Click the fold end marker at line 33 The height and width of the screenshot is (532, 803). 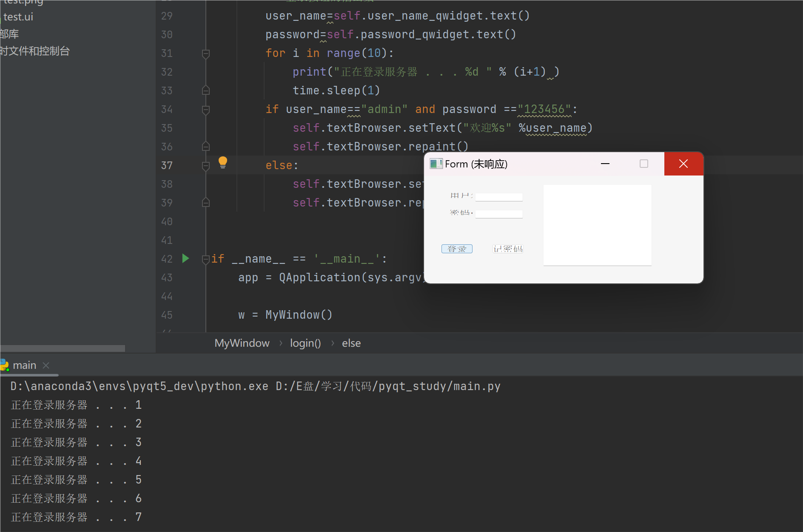(x=206, y=91)
